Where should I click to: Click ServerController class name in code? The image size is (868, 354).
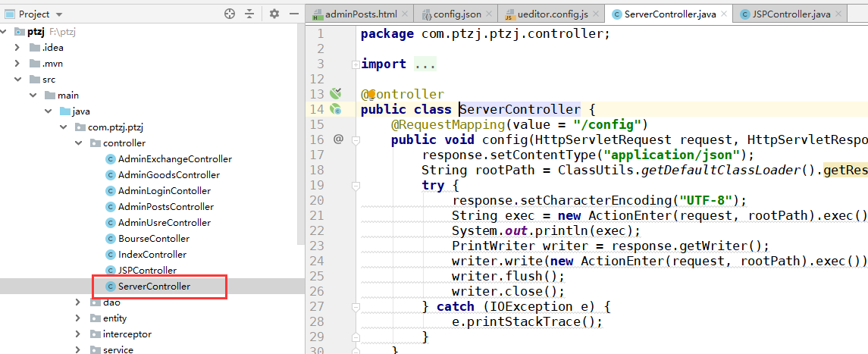(520, 109)
